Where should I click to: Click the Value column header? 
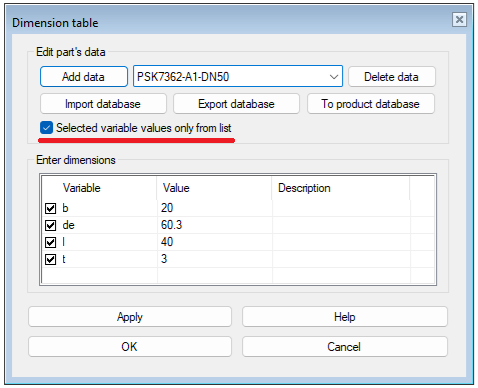pyautogui.click(x=214, y=188)
